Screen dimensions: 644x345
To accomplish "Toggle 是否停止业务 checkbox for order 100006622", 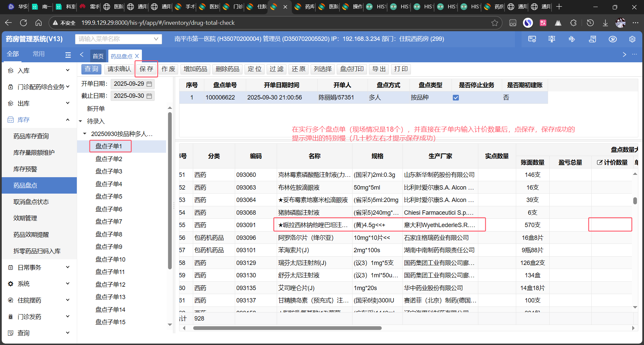I will 456,98.
